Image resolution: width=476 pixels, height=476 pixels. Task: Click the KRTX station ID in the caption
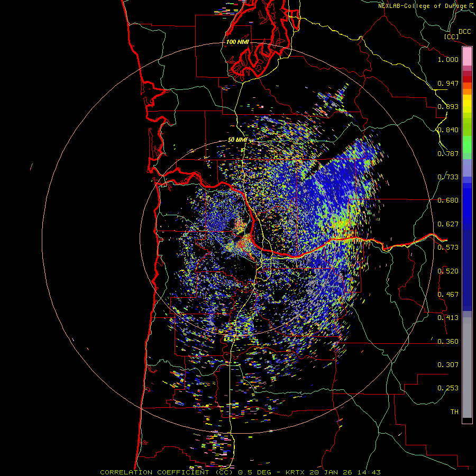point(295,472)
